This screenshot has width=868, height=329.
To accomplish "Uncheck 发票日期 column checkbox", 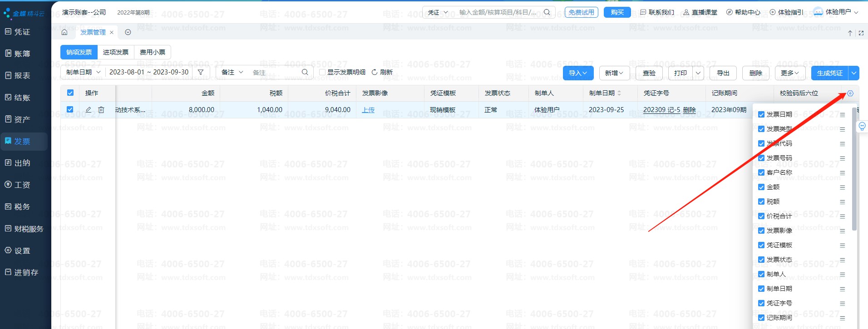I will (761, 114).
